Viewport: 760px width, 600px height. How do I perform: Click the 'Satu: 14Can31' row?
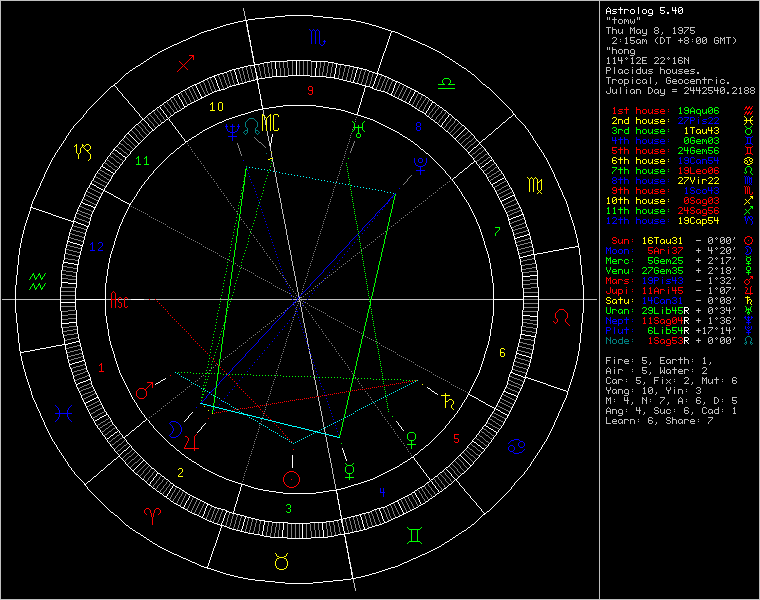pyautogui.click(x=680, y=301)
